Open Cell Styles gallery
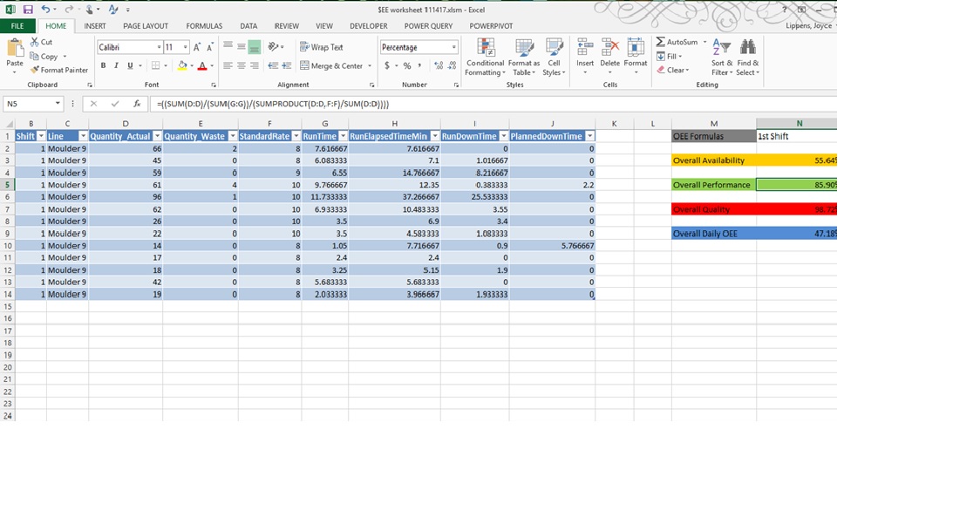Viewport: 980px width, 518px height. (x=554, y=57)
